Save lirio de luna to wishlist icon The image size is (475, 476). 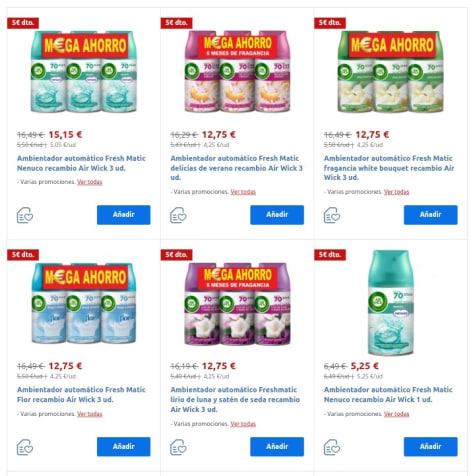178,447
